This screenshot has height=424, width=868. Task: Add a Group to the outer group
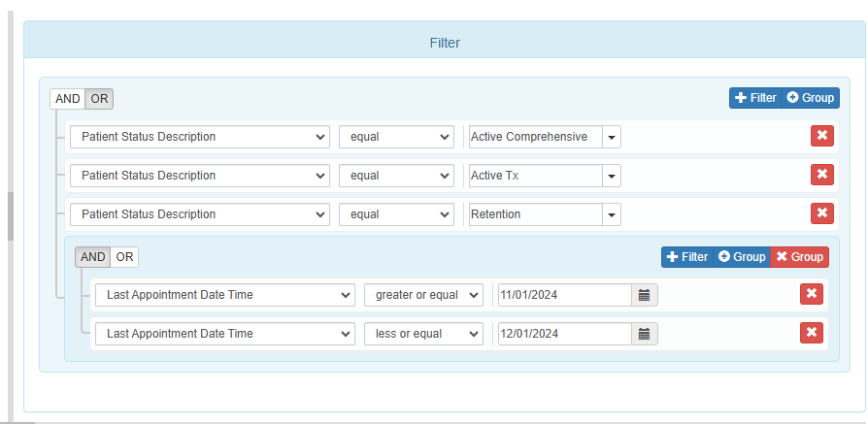pos(811,98)
